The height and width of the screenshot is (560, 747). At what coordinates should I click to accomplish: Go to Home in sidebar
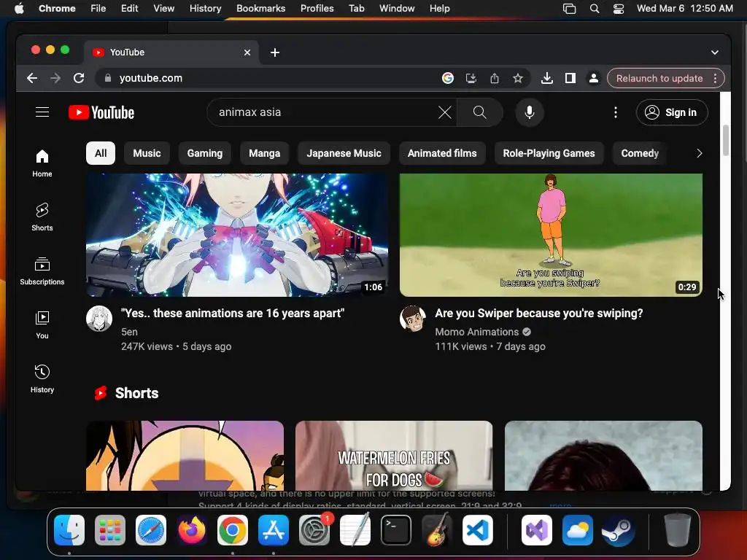42,163
